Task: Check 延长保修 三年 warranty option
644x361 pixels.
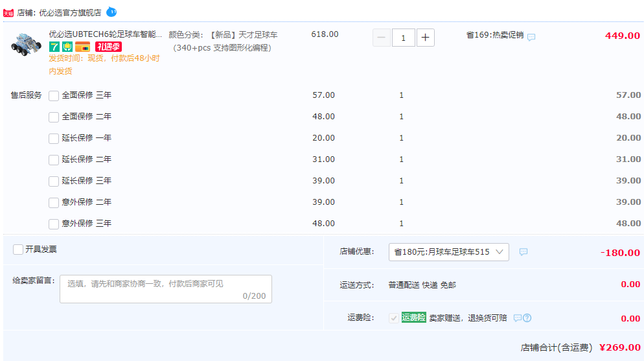Action: tap(54, 181)
